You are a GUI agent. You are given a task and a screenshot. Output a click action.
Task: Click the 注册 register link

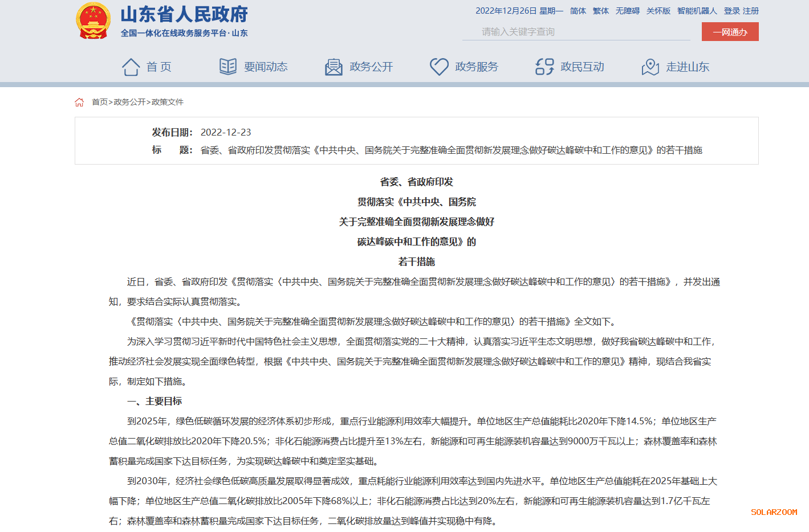[751, 11]
